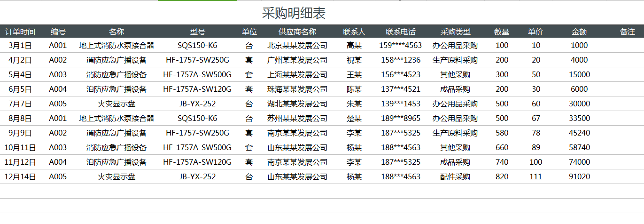Select amount cell 74000

(x=579, y=162)
